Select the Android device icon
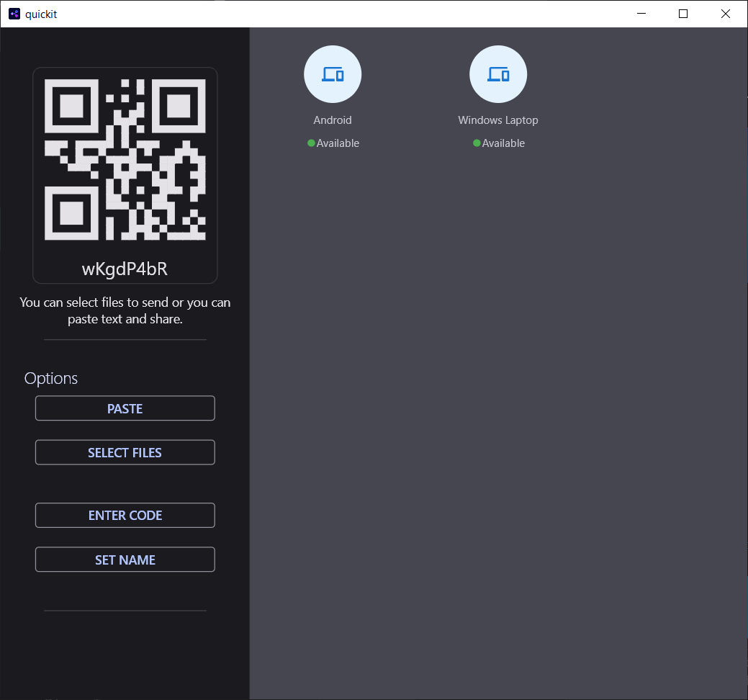Viewport: 748px width, 700px height. tap(333, 74)
